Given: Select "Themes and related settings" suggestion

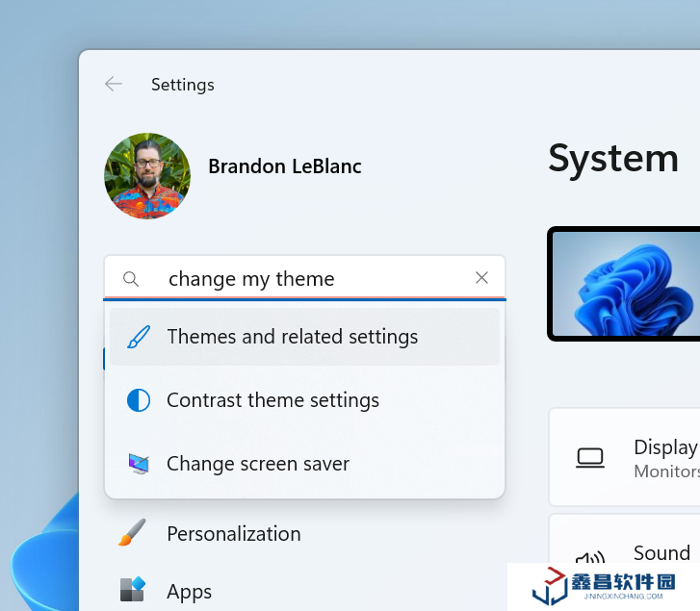Looking at the screenshot, I should [x=293, y=337].
